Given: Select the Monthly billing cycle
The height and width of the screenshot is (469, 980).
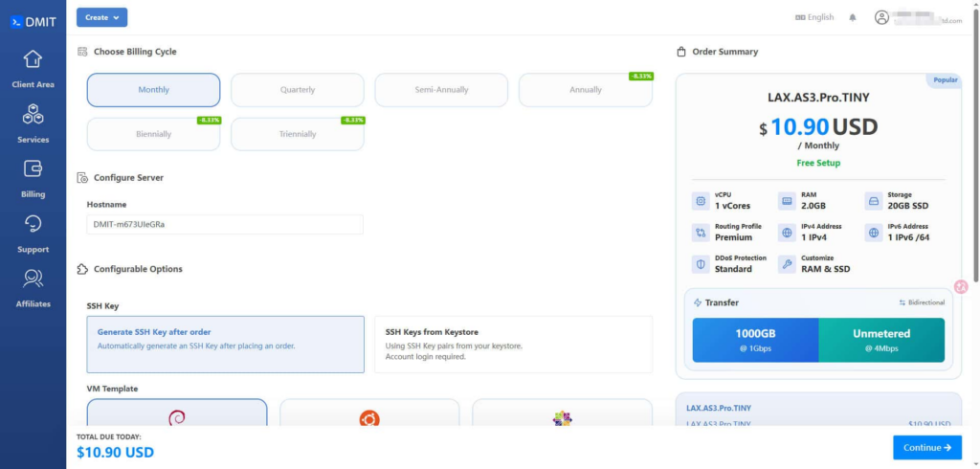Looking at the screenshot, I should click(154, 90).
